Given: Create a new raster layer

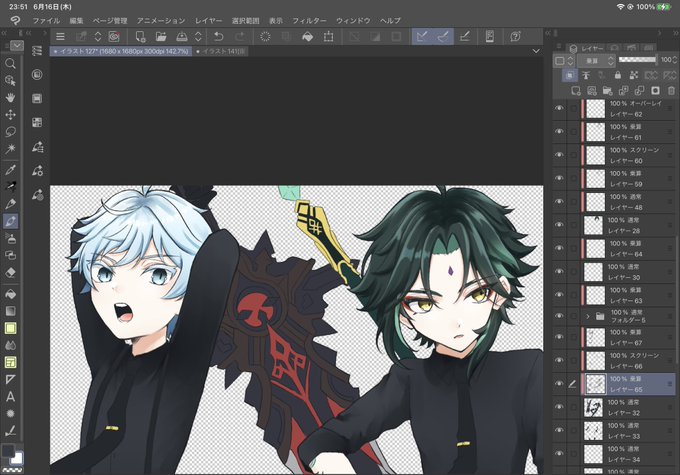Looking at the screenshot, I should point(575,90).
